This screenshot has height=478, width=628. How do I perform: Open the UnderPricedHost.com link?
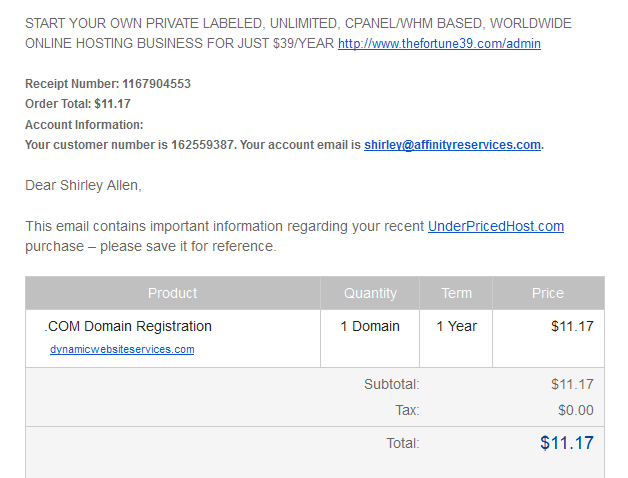pos(496,226)
